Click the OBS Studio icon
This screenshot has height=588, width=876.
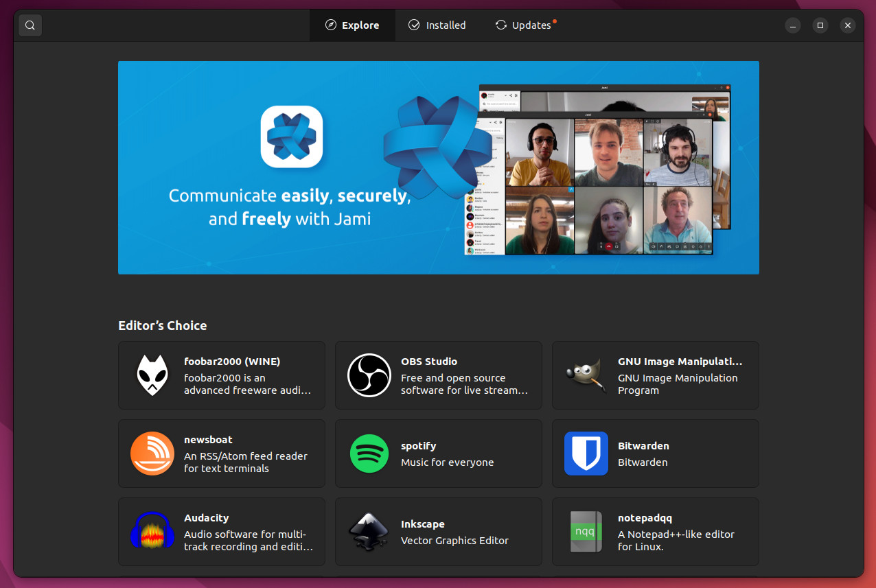click(369, 375)
